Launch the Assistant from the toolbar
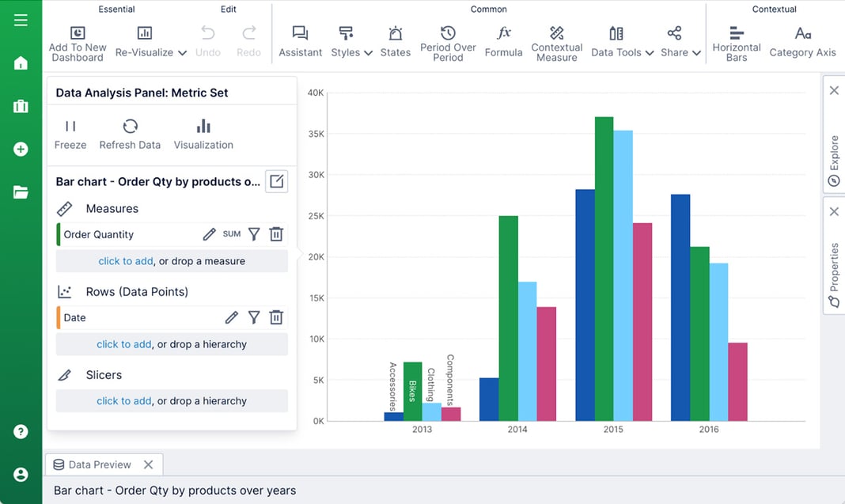 click(x=300, y=44)
